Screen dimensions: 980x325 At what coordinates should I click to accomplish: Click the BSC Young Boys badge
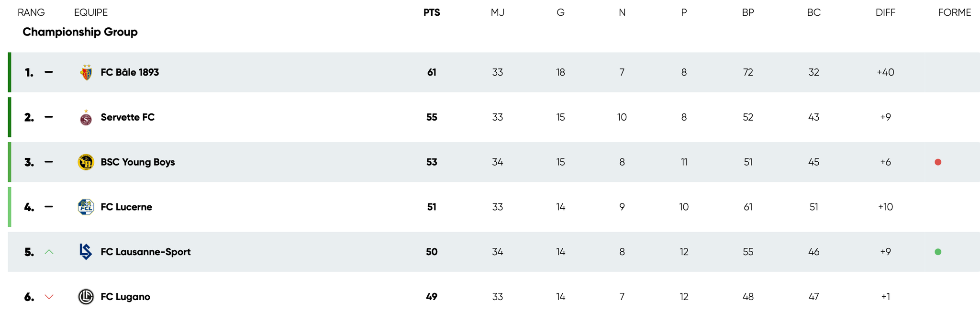[x=86, y=162]
